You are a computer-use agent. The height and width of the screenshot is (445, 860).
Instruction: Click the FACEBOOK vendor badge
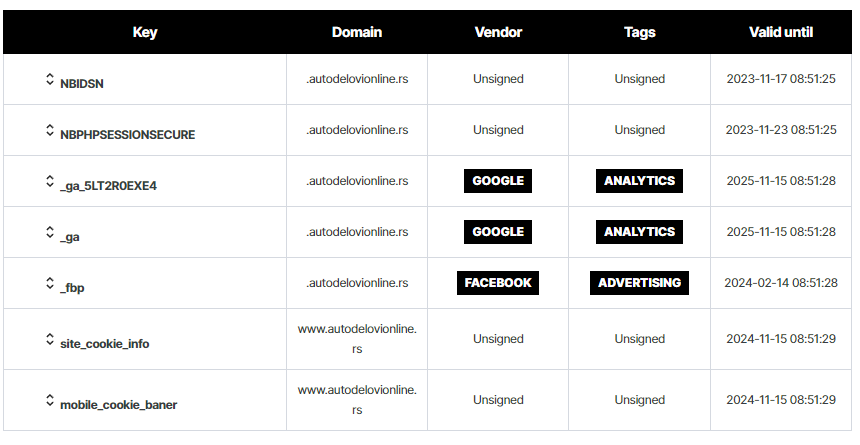click(x=498, y=283)
